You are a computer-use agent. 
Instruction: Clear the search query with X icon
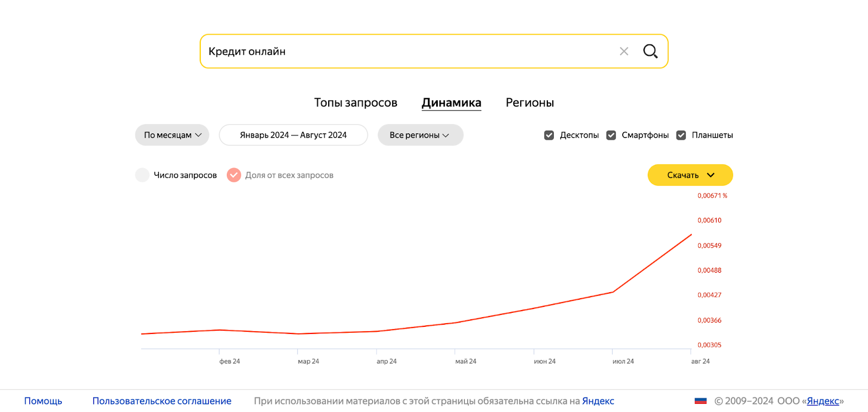[x=624, y=51]
